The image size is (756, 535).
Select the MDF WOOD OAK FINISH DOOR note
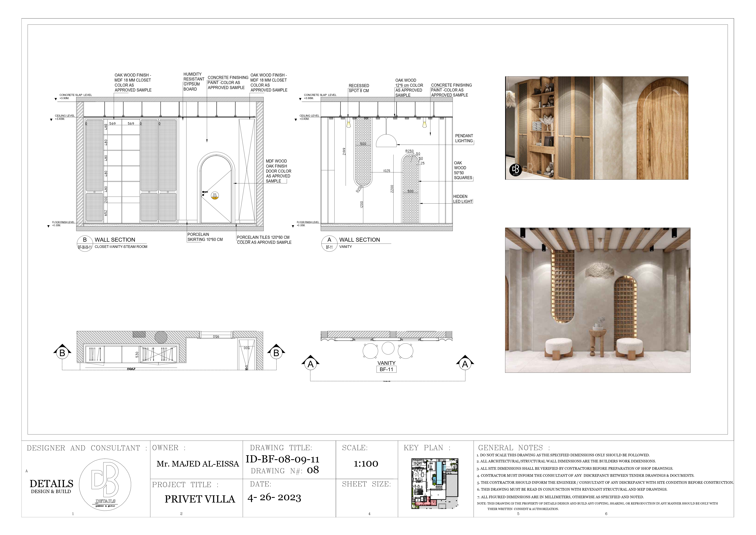[279, 171]
